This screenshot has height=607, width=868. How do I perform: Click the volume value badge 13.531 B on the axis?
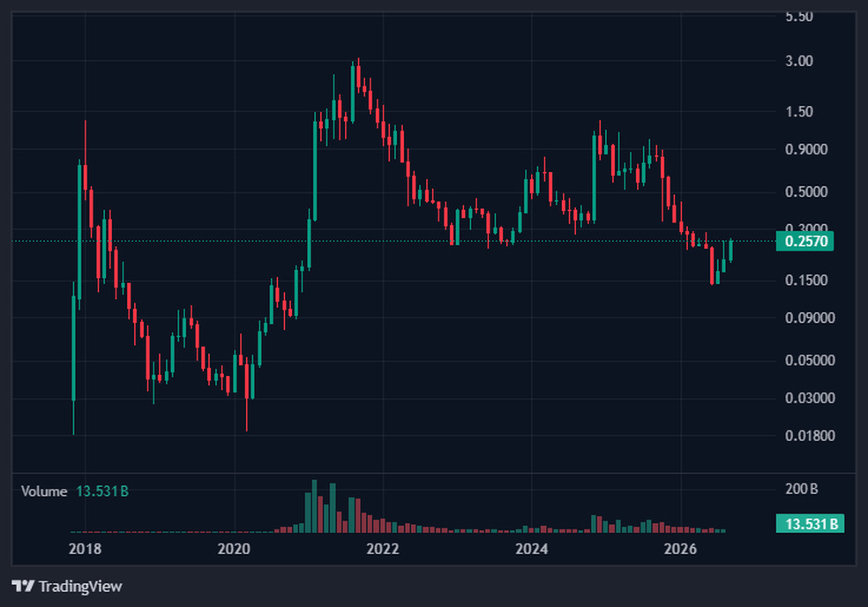(x=811, y=523)
